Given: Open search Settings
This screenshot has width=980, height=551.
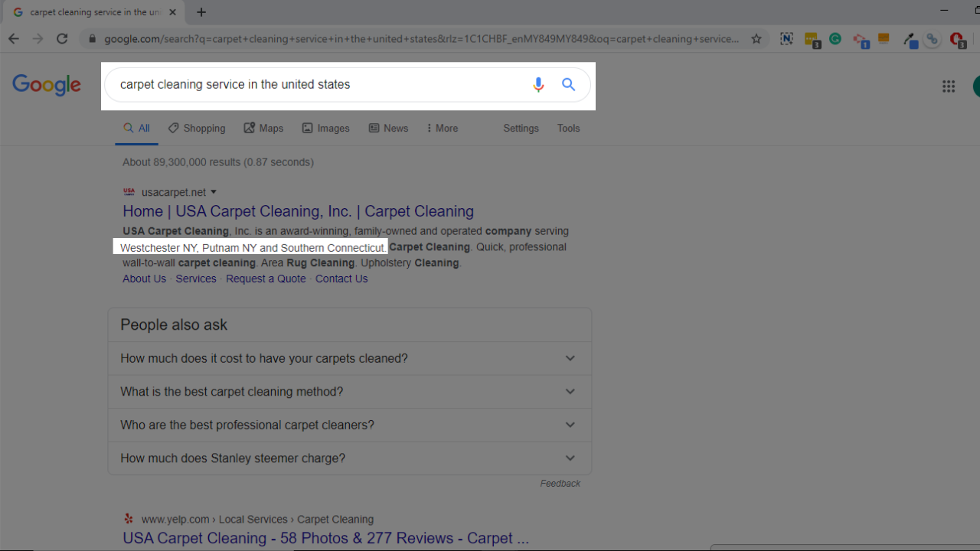Looking at the screenshot, I should pos(521,129).
